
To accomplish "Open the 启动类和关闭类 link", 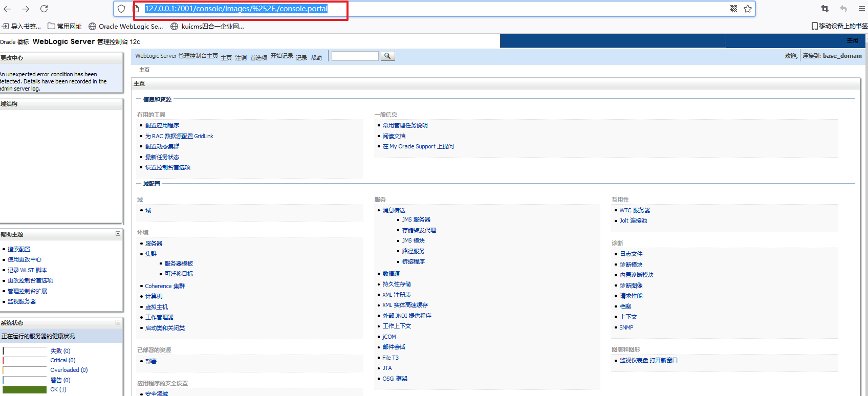I will (165, 328).
